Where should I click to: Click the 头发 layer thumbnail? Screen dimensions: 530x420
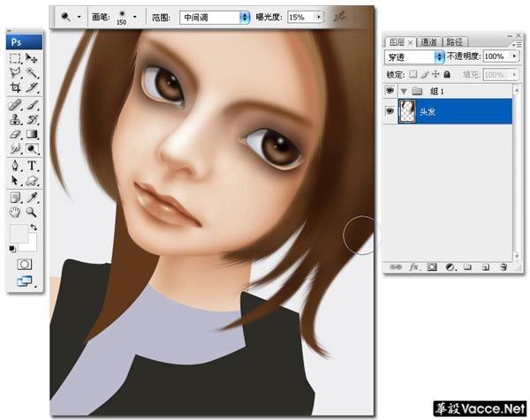(x=407, y=111)
